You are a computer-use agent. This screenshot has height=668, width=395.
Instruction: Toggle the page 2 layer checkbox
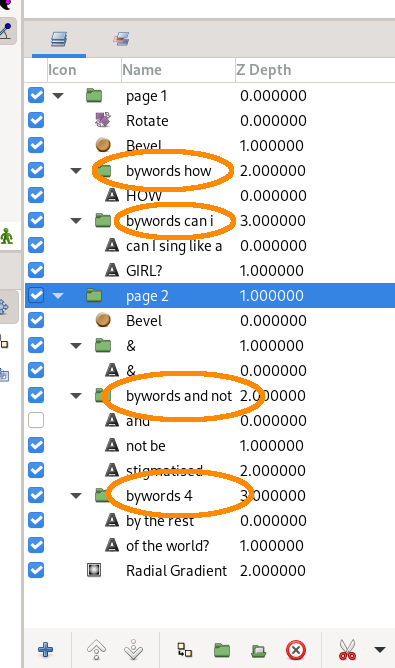(36, 295)
